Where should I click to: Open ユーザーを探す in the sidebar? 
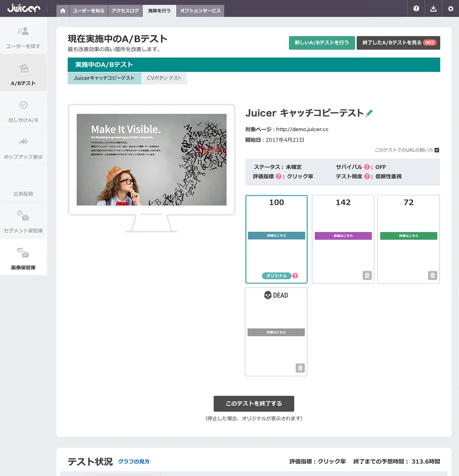pyautogui.click(x=23, y=37)
